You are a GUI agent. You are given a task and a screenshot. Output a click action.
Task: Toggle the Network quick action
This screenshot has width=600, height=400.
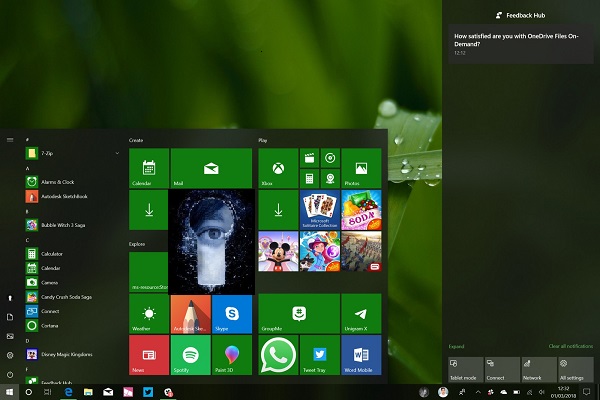(x=538, y=368)
